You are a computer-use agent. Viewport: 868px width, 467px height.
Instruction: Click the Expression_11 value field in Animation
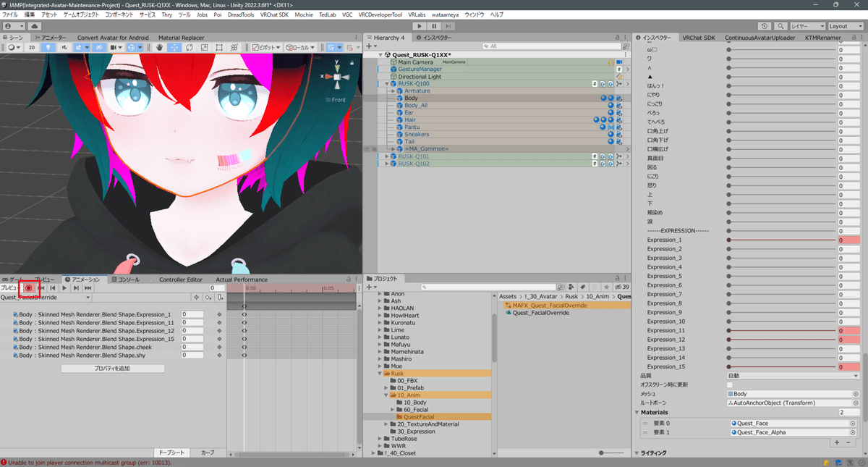pos(192,322)
